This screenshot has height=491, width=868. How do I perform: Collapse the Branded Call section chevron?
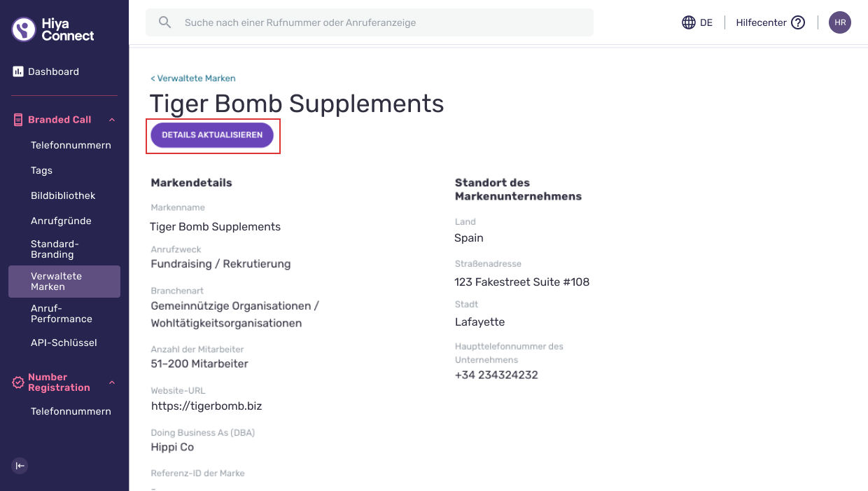click(x=111, y=120)
